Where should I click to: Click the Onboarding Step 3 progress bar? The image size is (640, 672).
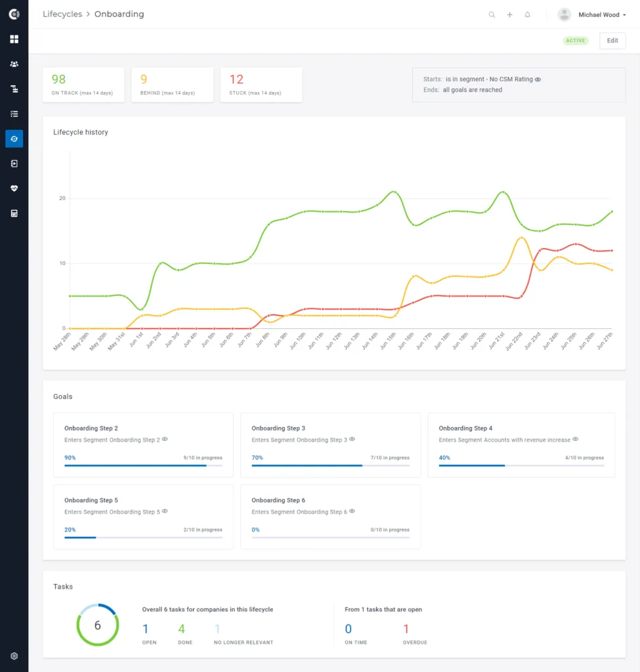(330, 465)
